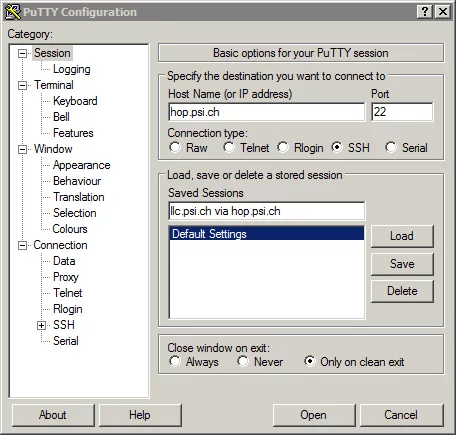Click the Cancel button

pyautogui.click(x=401, y=415)
